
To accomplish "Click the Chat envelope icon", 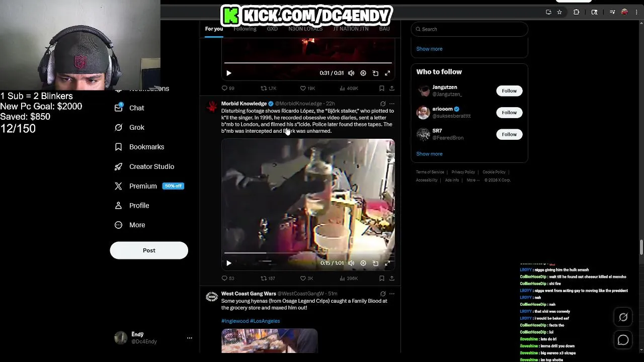I will [119, 108].
